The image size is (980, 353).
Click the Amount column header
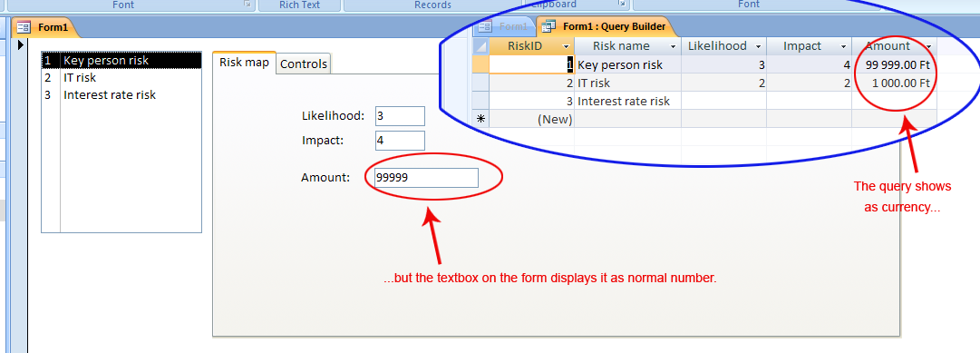point(895,45)
